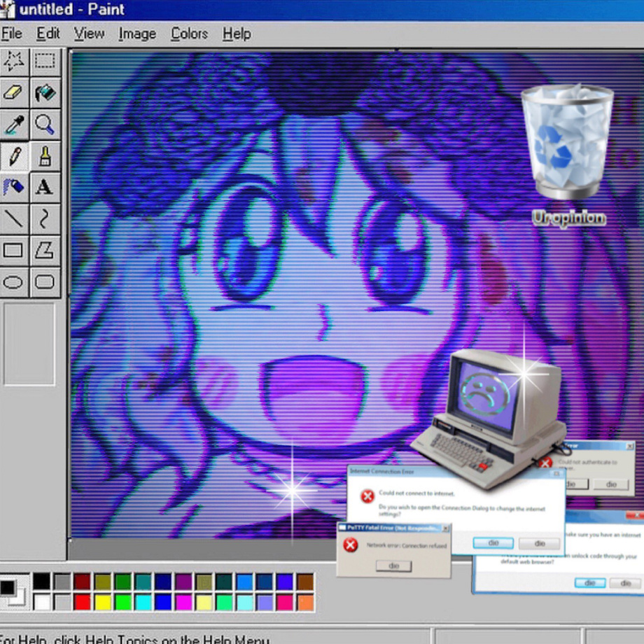Click the Magnifier tool
This screenshot has height=644, width=644.
tap(45, 125)
